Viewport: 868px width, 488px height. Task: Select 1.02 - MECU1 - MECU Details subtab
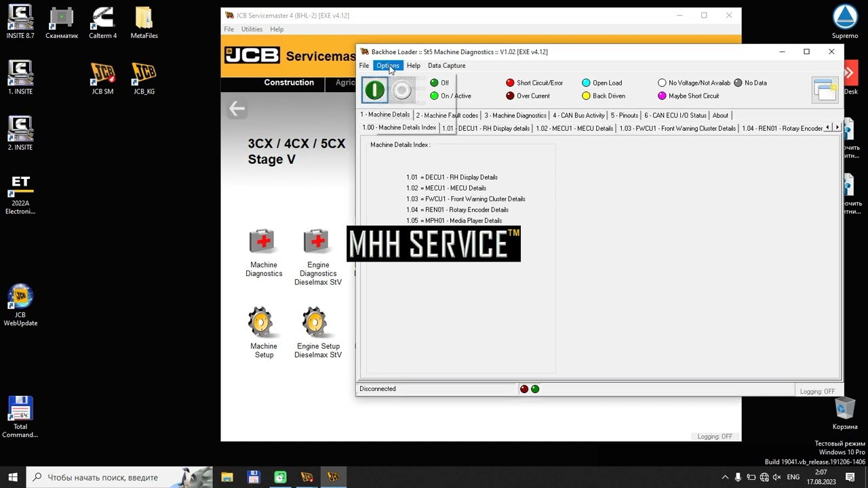pos(574,128)
